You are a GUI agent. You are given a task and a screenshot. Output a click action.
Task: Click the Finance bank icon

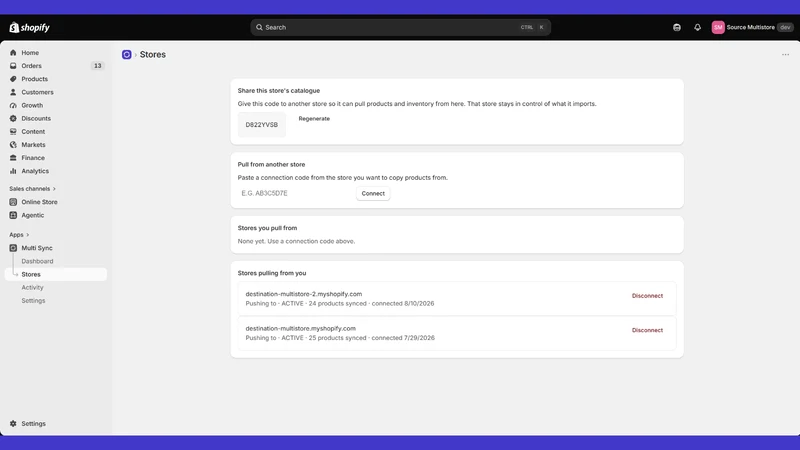point(13,158)
